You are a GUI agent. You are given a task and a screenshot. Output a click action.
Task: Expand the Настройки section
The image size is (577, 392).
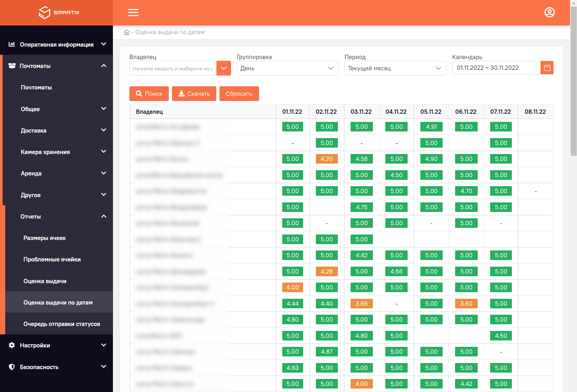pyautogui.click(x=104, y=345)
